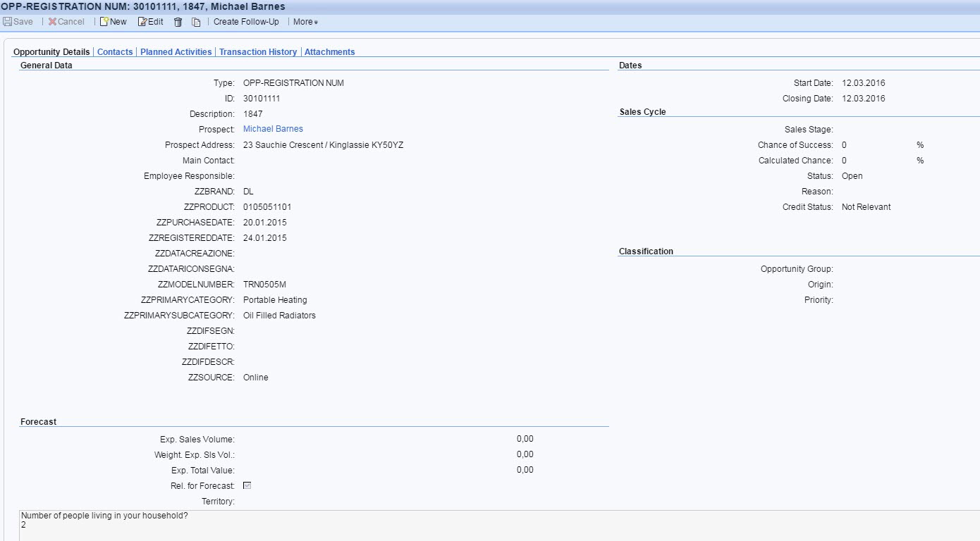The width and height of the screenshot is (980, 541).
Task: Click the Save toolbar button
Action: [x=18, y=22]
